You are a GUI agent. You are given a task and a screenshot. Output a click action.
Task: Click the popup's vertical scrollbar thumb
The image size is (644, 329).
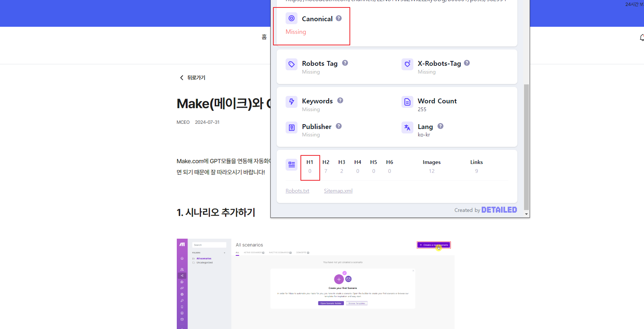click(x=526, y=147)
